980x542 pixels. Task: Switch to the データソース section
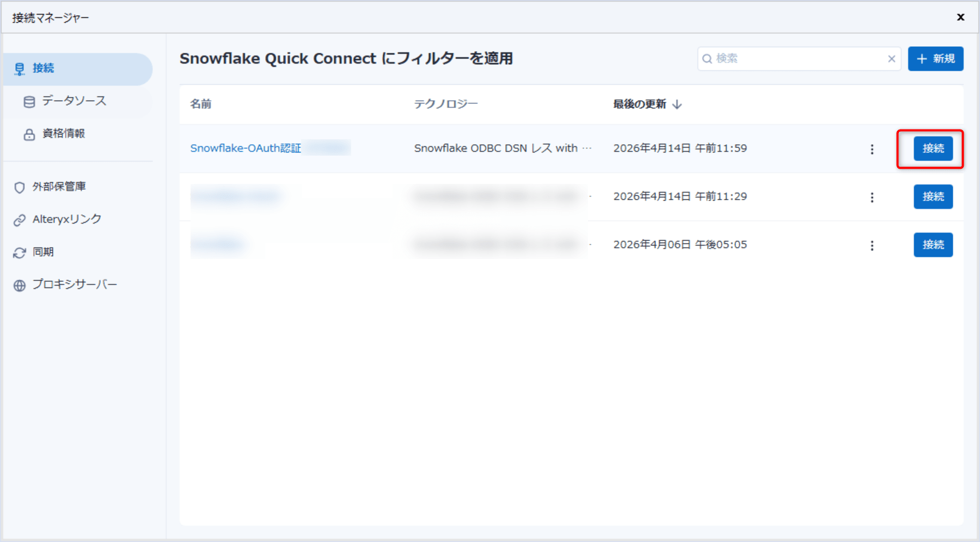pos(72,101)
